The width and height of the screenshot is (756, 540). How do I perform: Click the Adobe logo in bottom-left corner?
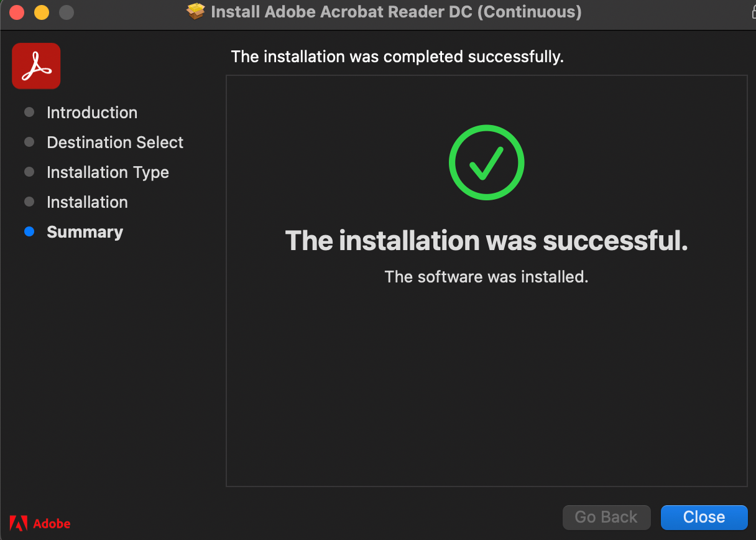[40, 523]
